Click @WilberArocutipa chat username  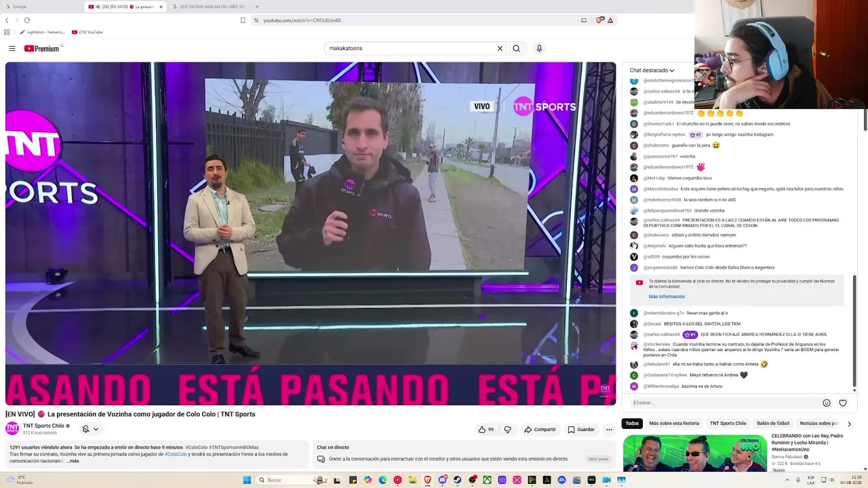tap(661, 386)
